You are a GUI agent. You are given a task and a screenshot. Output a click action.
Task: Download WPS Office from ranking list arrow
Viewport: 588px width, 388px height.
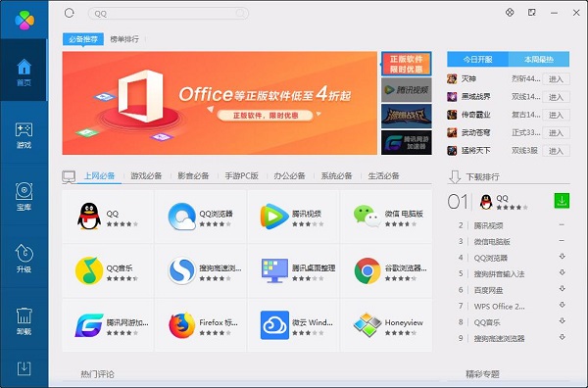click(563, 305)
